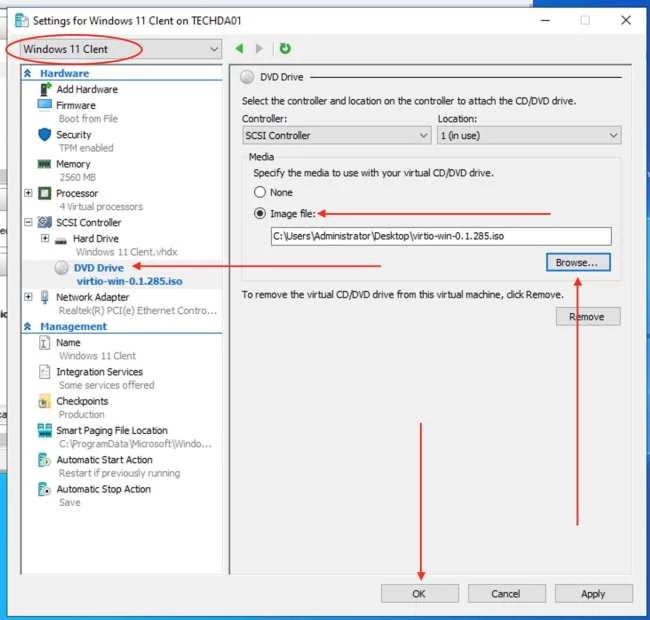Click the image file path field

[x=441, y=236]
